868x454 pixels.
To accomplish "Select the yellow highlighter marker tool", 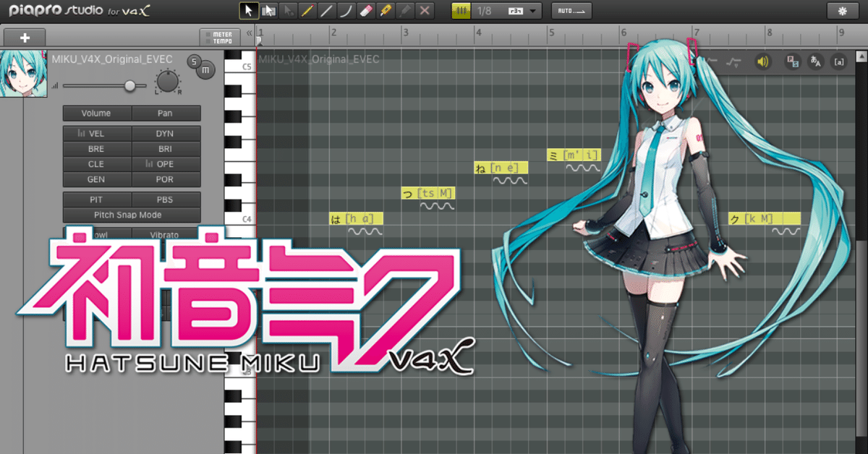I will pos(386,11).
